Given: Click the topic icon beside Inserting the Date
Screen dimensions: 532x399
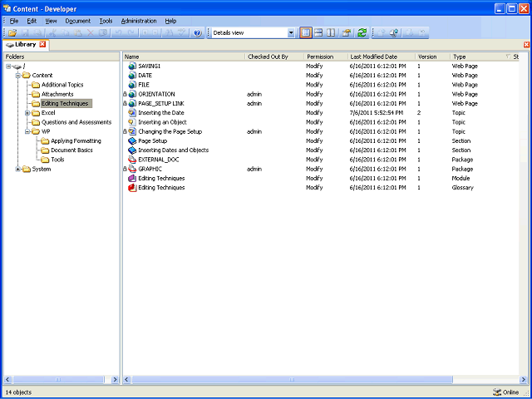Looking at the screenshot, I should click(x=132, y=113).
